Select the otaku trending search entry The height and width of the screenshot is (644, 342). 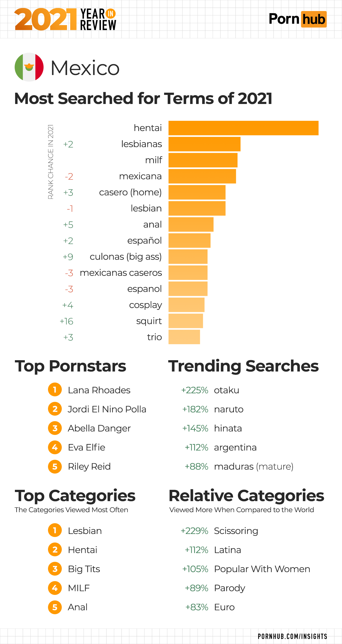[226, 390]
